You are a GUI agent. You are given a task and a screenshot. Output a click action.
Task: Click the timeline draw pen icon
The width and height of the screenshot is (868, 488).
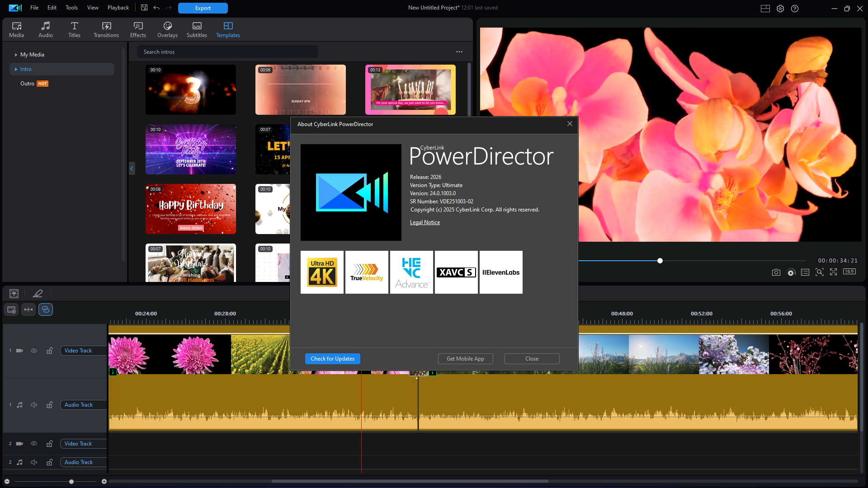coord(38,294)
